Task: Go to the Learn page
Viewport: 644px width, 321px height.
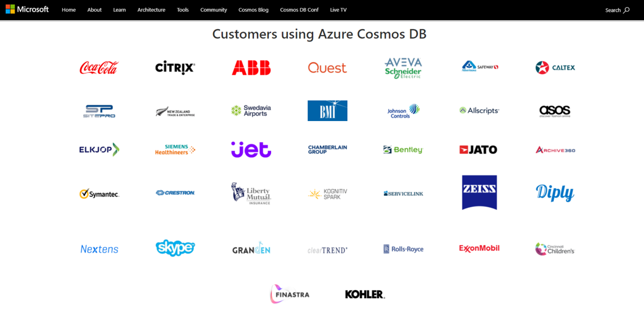Action: (119, 10)
